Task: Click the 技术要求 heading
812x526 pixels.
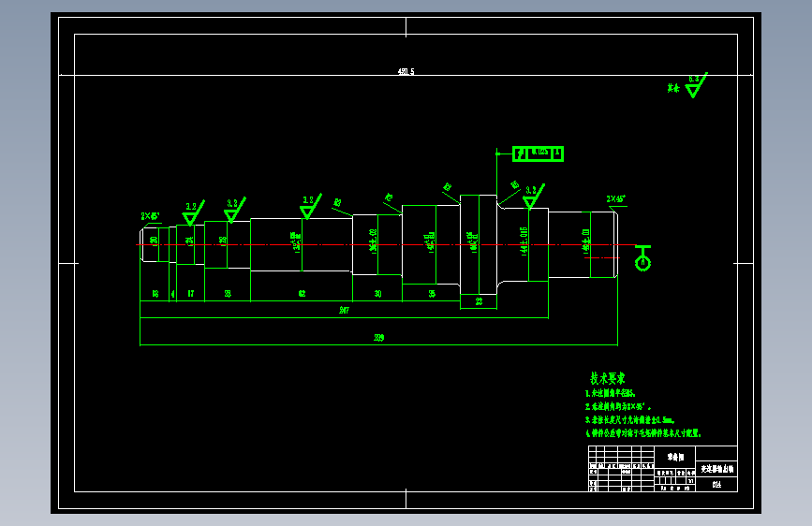Action: [x=608, y=378]
